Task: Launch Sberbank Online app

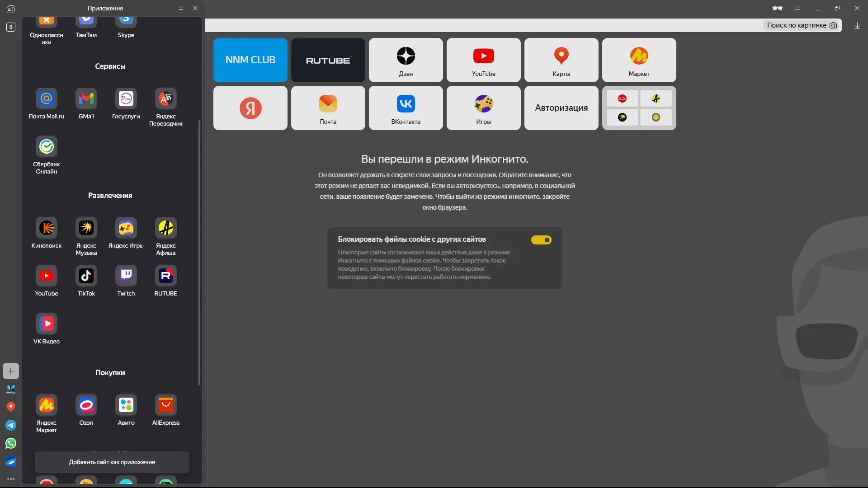Action: [47, 147]
